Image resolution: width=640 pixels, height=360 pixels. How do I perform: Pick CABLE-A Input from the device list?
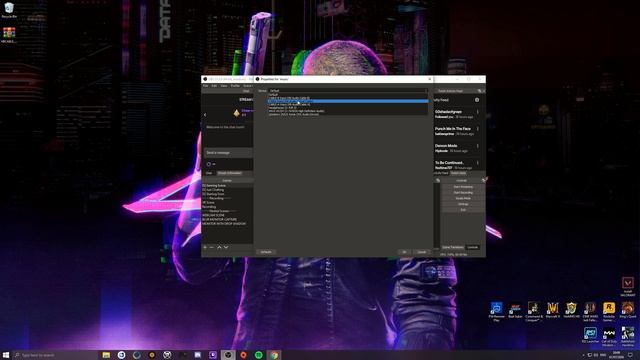pos(348,104)
